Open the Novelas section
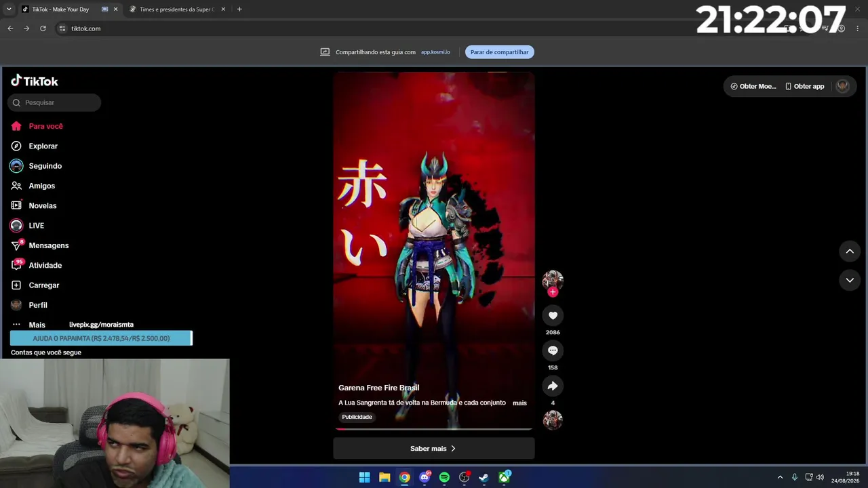Screen dimensions: 868x488 tap(34, 205)
